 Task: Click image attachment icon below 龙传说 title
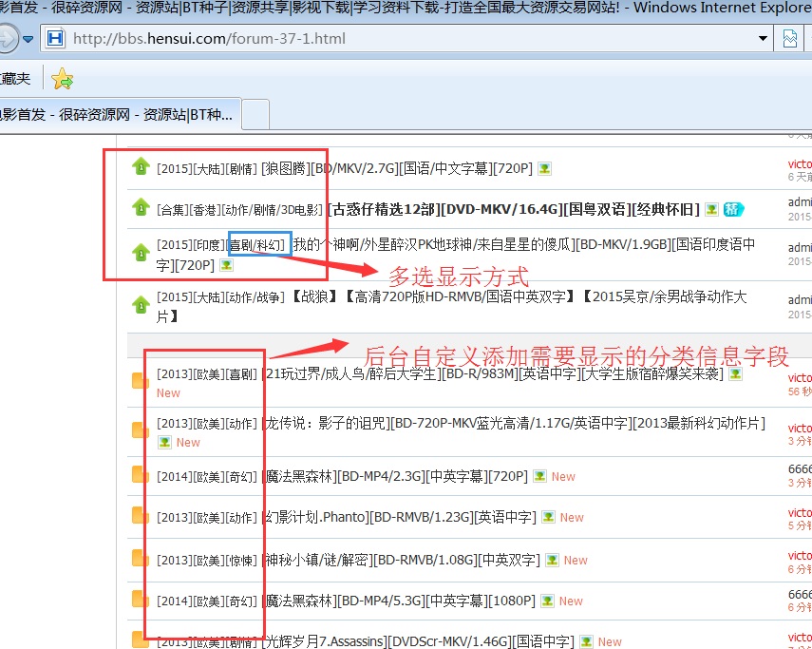(x=164, y=443)
